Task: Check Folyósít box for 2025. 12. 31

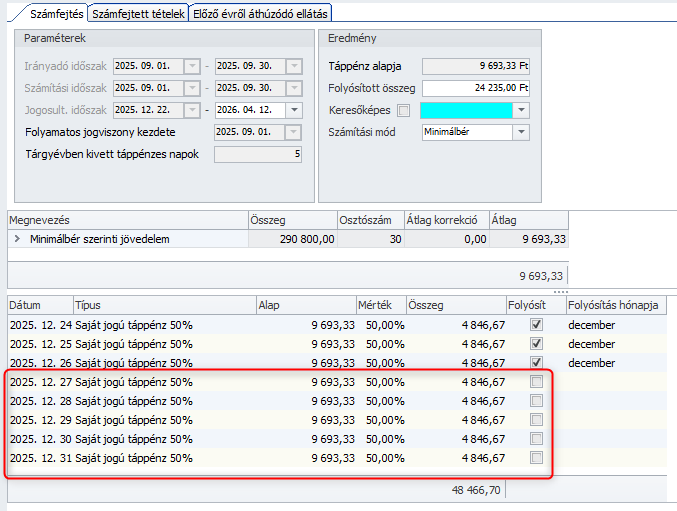Action: [x=537, y=458]
